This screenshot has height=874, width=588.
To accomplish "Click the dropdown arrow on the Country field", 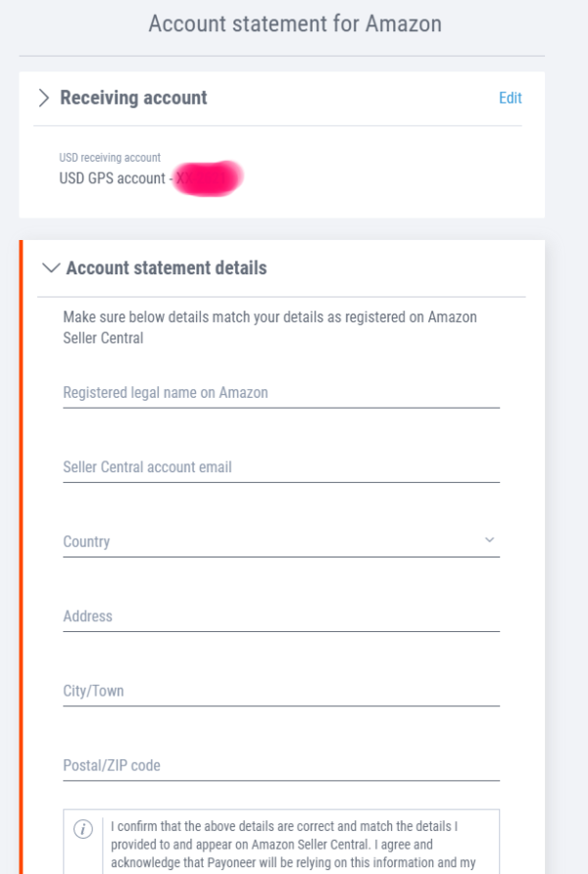I will point(491,539).
